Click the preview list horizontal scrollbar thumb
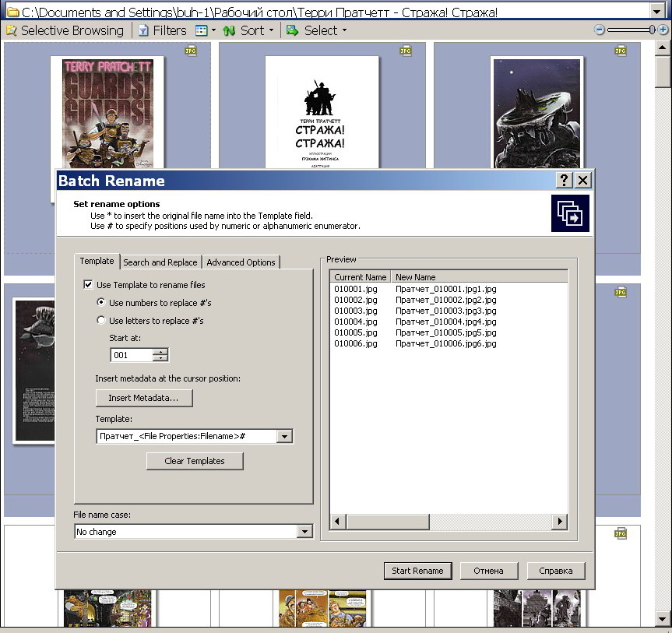Screen dimensions: 672x633 388,522
